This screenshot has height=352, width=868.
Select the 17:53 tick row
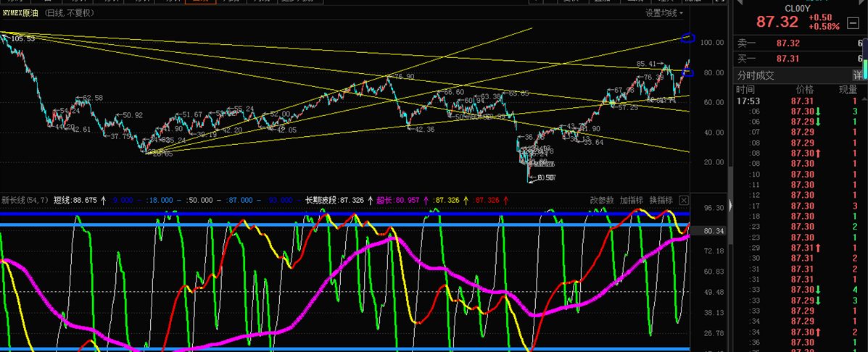[799, 101]
